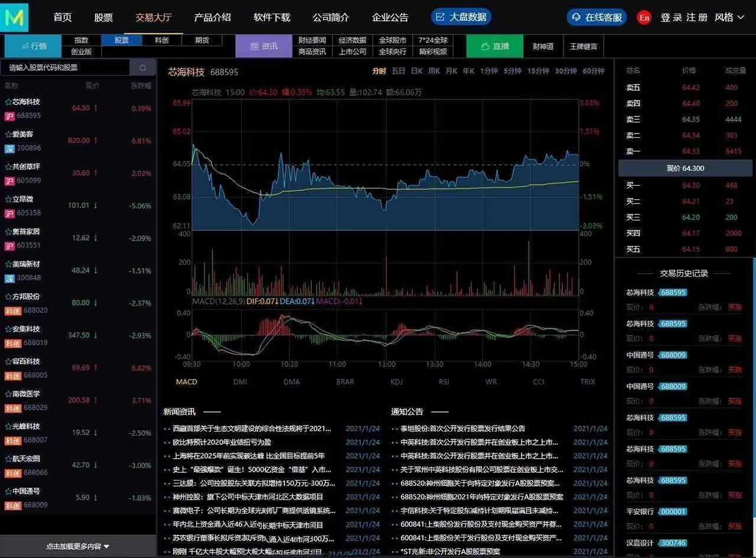
Task: Open the 交易大厅 menu item
Action: point(153,17)
